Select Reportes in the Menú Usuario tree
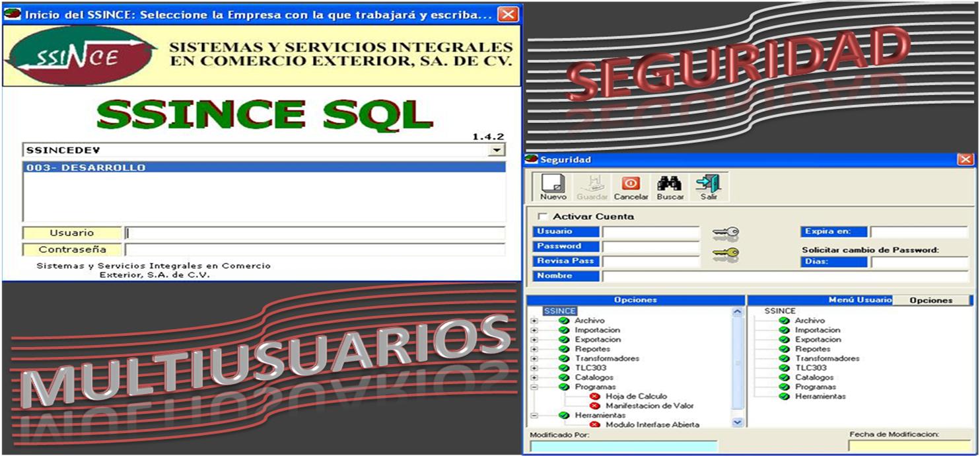The height and width of the screenshot is (456, 980). (x=812, y=349)
